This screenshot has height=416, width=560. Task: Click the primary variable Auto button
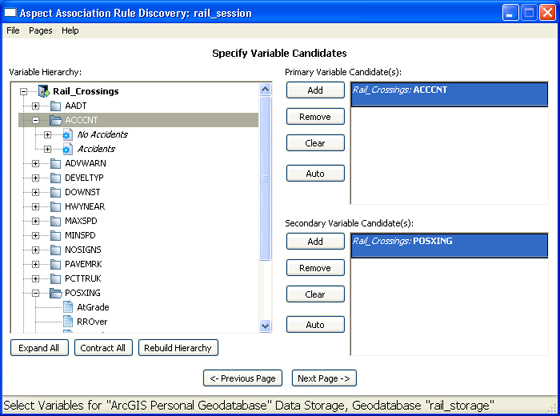coord(315,174)
